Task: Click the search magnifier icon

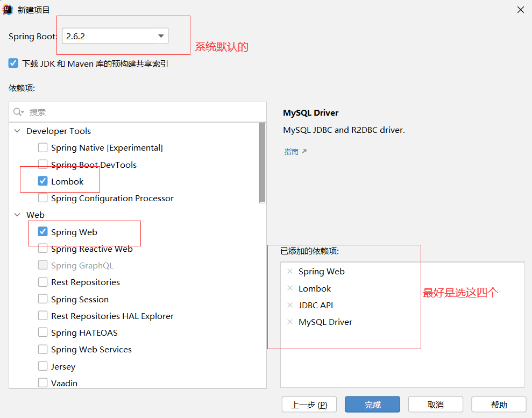Action: pos(17,111)
